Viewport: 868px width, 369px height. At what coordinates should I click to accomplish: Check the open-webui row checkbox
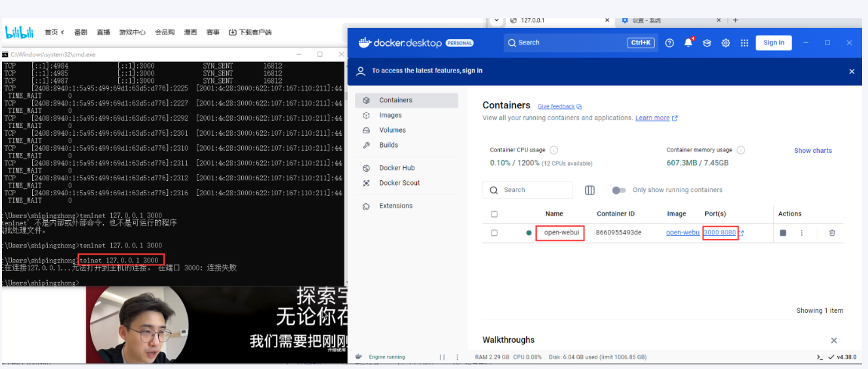click(494, 233)
